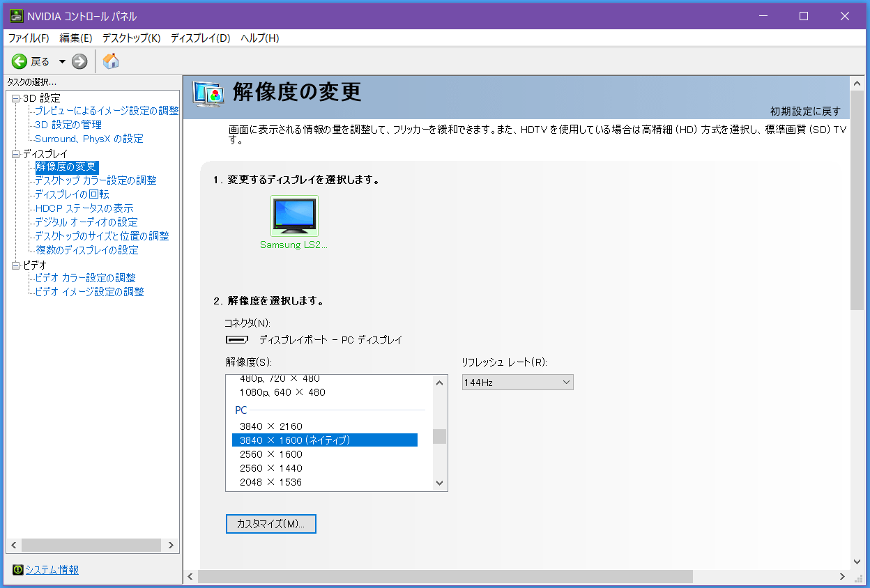The width and height of the screenshot is (870, 588).
Task: Click the resolution list scrollbar thumb
Action: [439, 436]
